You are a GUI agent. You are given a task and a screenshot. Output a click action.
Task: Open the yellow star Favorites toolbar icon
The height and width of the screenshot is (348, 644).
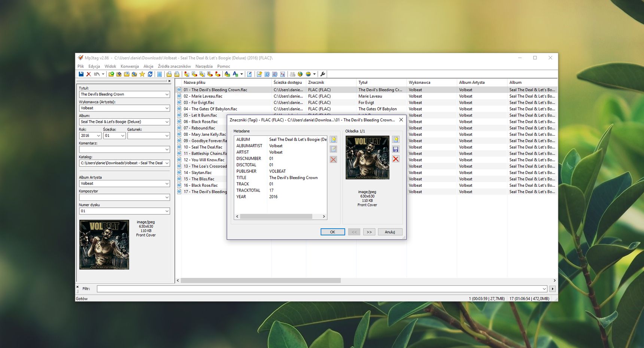click(142, 74)
